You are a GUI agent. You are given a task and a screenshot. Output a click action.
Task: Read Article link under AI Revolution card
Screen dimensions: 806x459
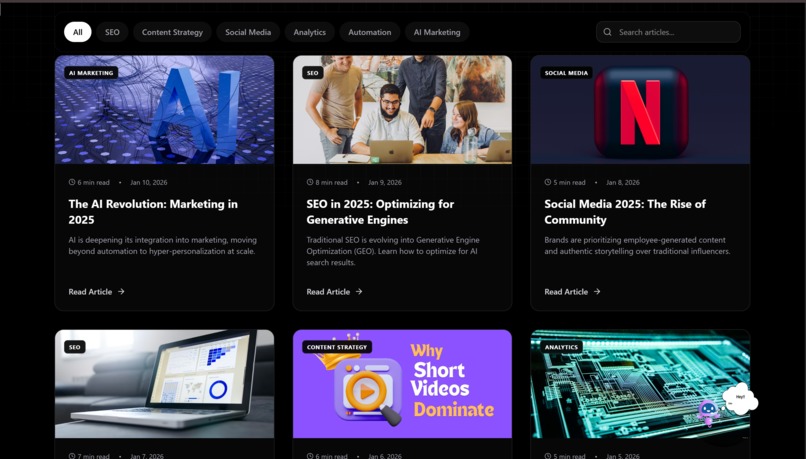pyautogui.click(x=96, y=291)
